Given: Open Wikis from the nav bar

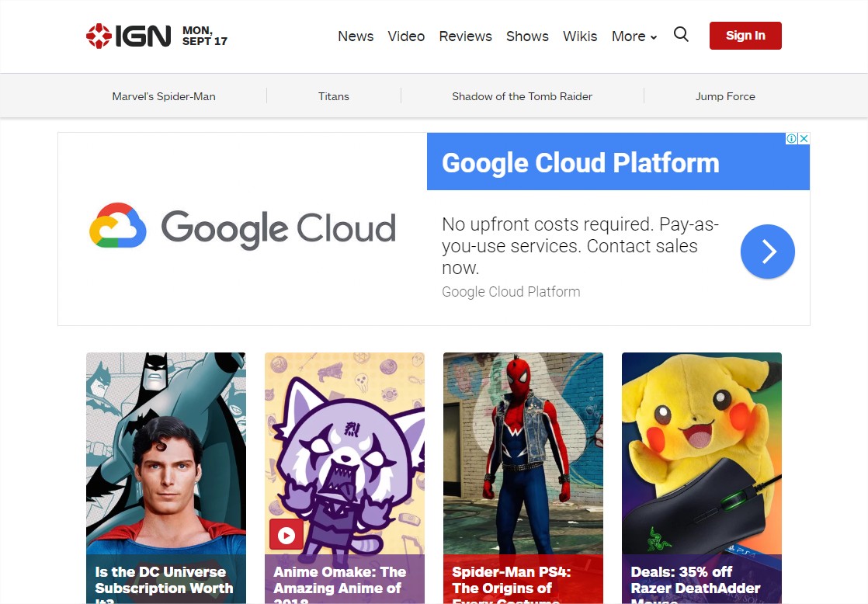Looking at the screenshot, I should click(580, 36).
